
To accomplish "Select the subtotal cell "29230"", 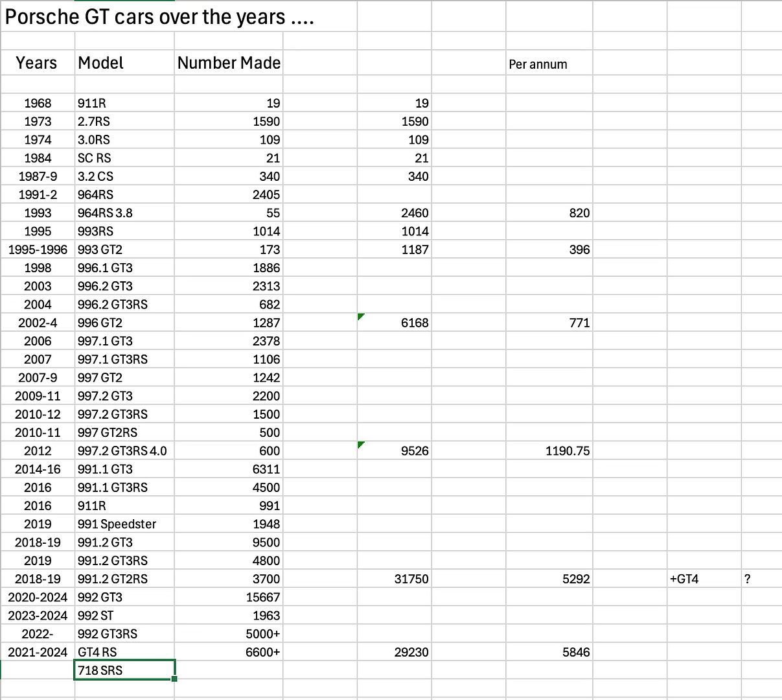I will 394,652.
